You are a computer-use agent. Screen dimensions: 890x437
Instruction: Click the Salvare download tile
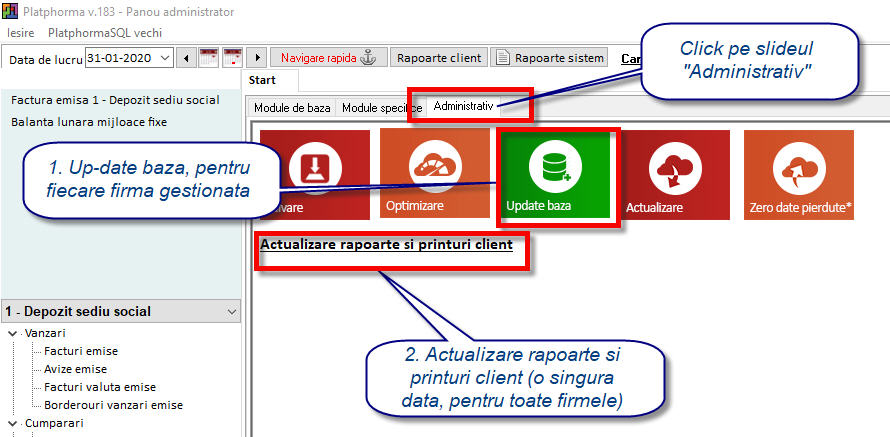[300, 176]
